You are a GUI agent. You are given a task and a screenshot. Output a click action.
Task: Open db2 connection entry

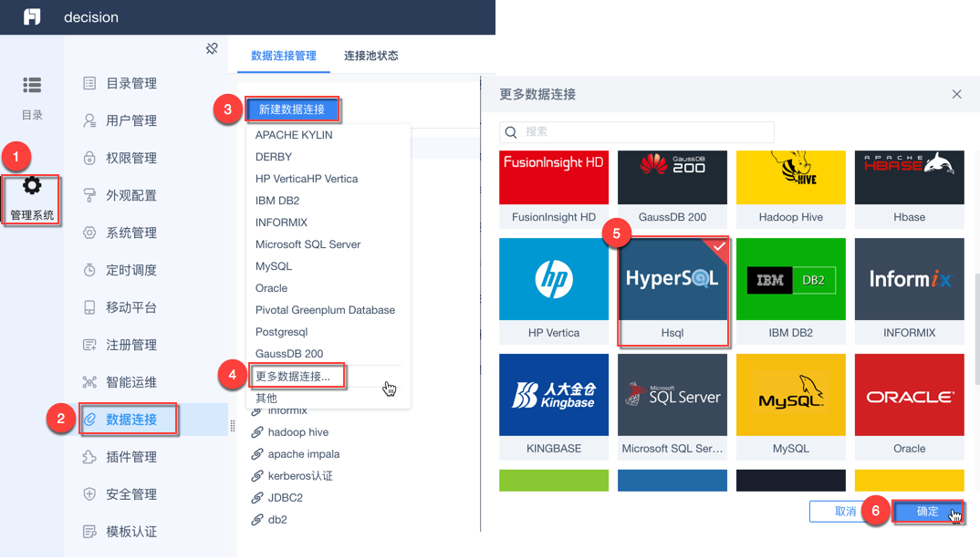[x=277, y=520]
